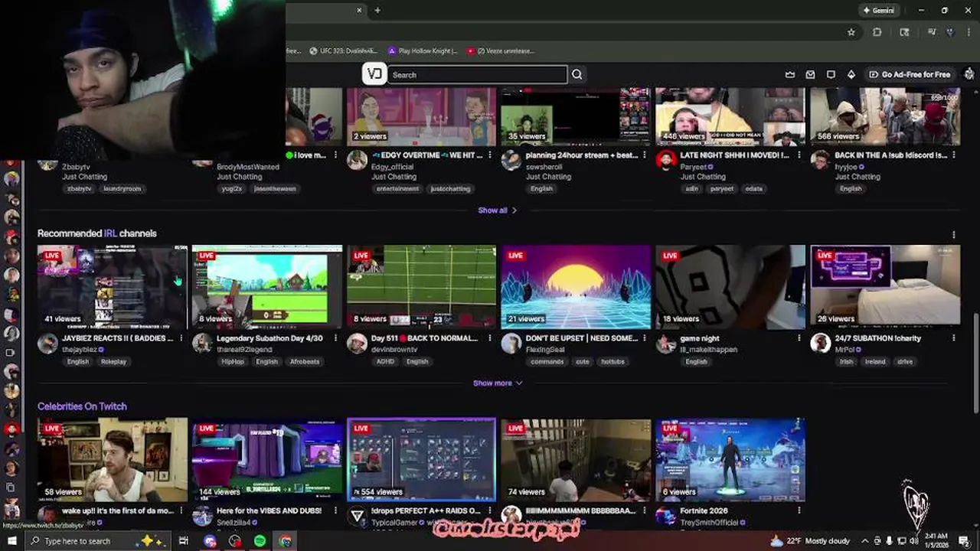The height and width of the screenshot is (551, 980).
Task: Open the TypicalGamer 554 viewers stream thumbnail
Action: (x=422, y=459)
